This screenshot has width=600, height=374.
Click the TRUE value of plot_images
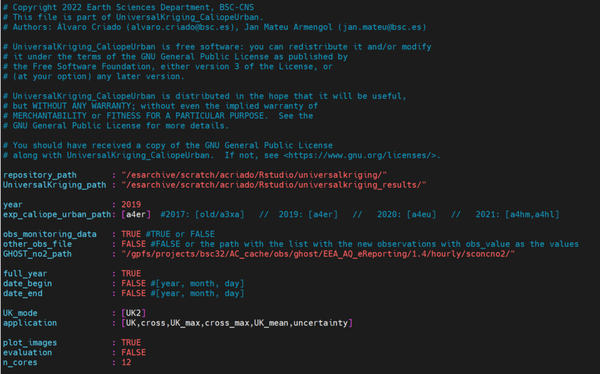pyautogui.click(x=131, y=342)
